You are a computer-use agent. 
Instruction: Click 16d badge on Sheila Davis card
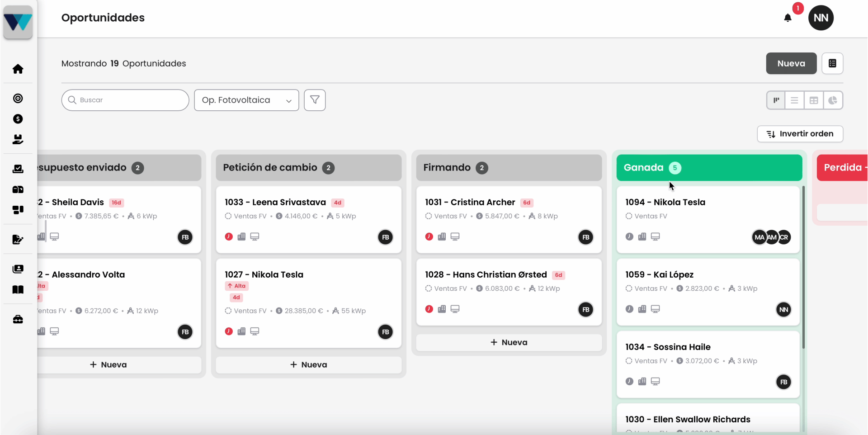tap(116, 203)
